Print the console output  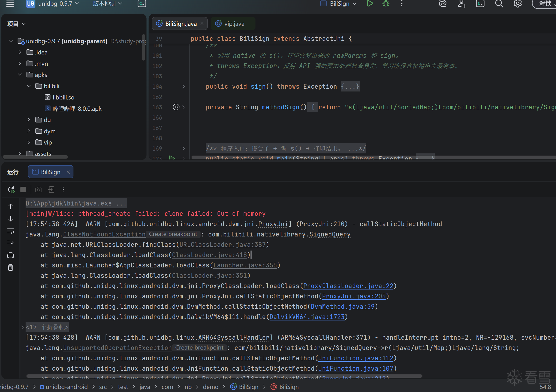pyautogui.click(x=10, y=255)
